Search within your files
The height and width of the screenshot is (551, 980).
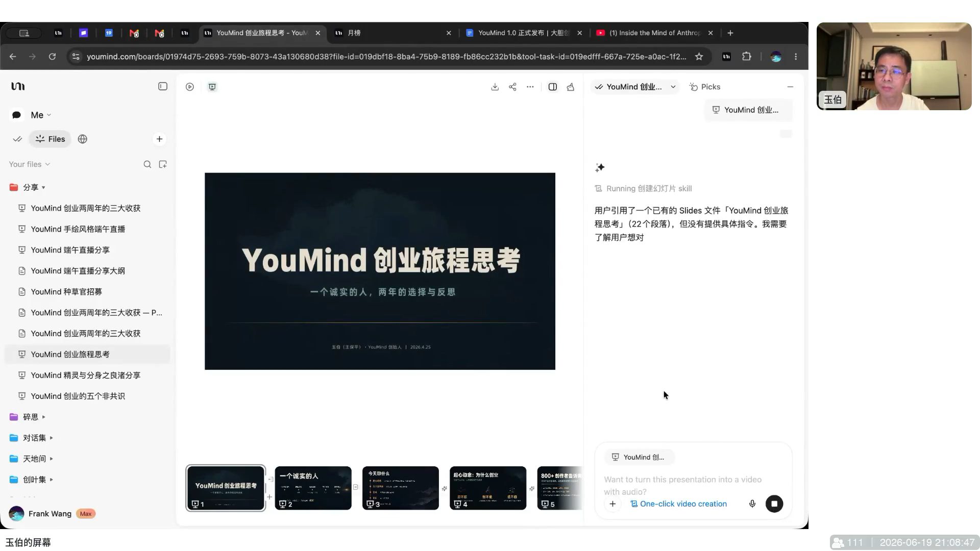(147, 164)
